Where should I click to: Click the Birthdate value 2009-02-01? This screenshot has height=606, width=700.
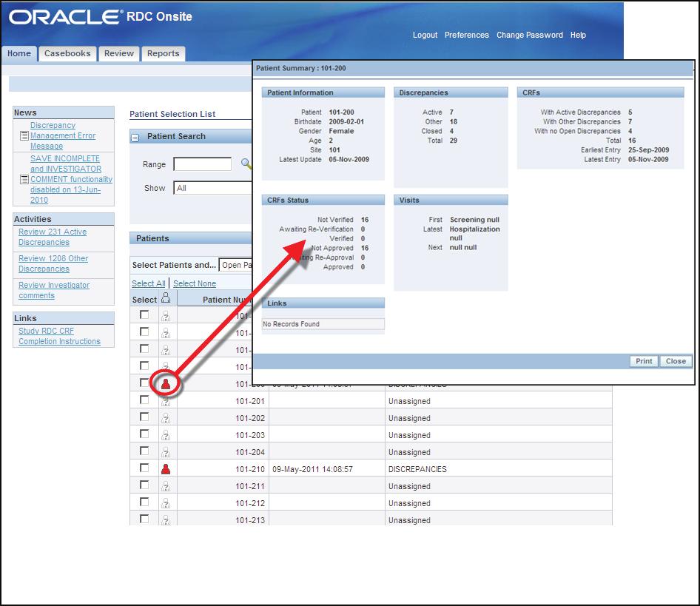tap(346, 121)
